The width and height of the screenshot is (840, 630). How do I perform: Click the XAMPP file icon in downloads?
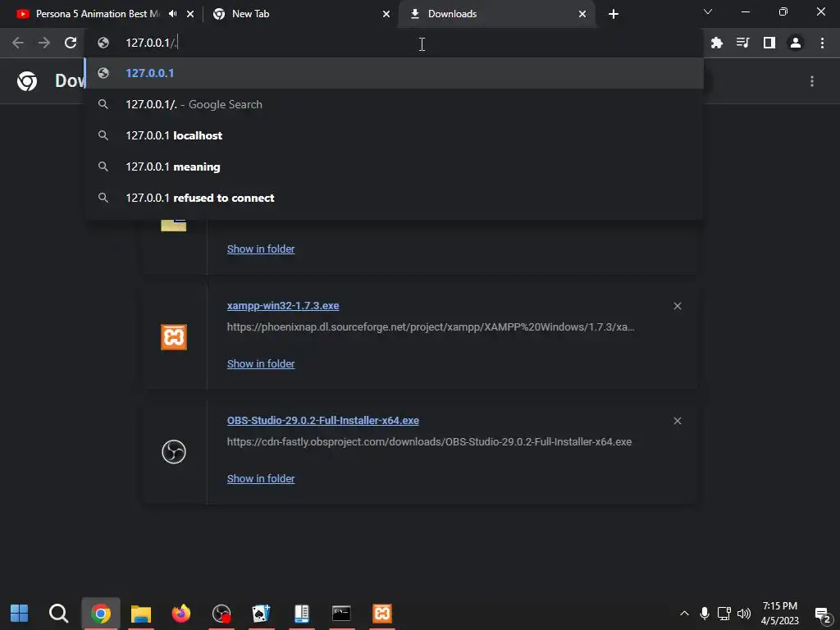174,337
